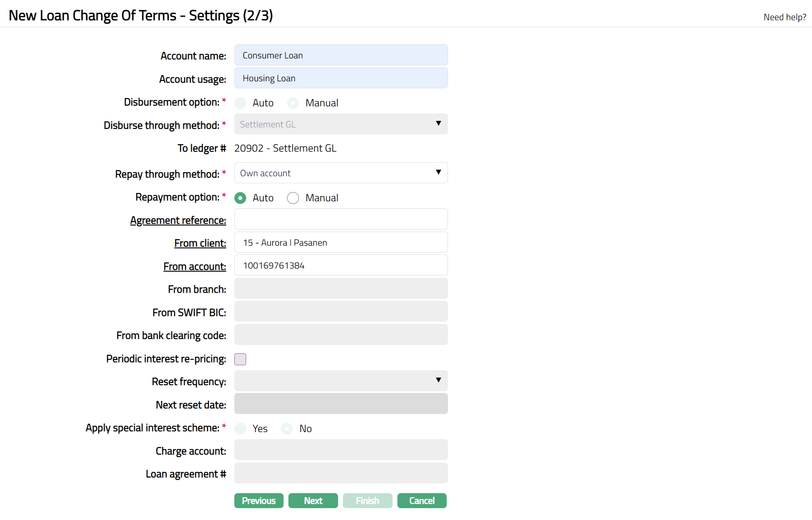Select Manual for Repayment option
The image size is (812, 520).
[293, 198]
